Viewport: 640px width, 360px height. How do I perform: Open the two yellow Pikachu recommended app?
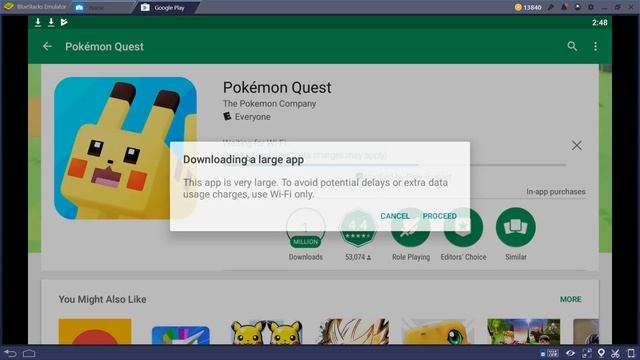(x=266, y=331)
